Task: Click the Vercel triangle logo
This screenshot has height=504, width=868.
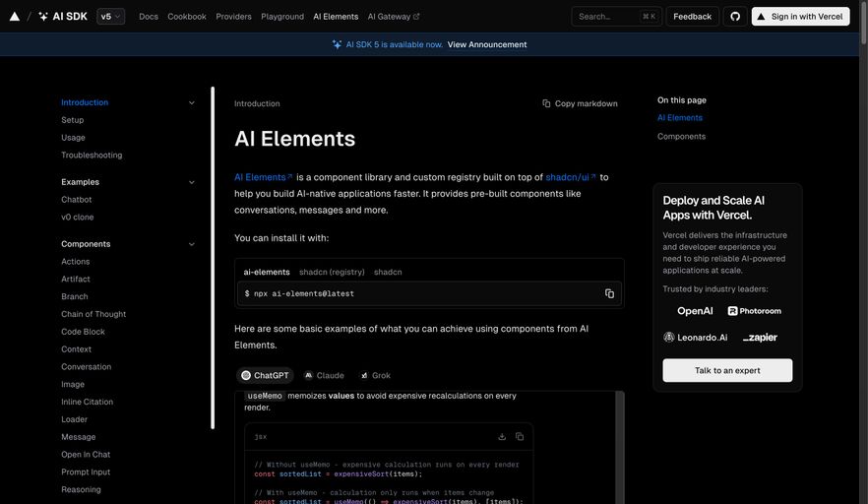Action: point(14,16)
